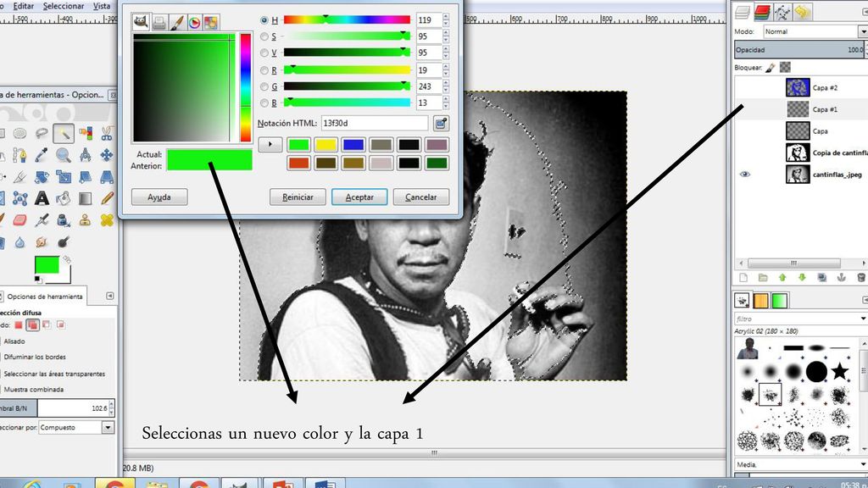Select the Smudge tool
The height and width of the screenshot is (488, 868).
tap(42, 242)
